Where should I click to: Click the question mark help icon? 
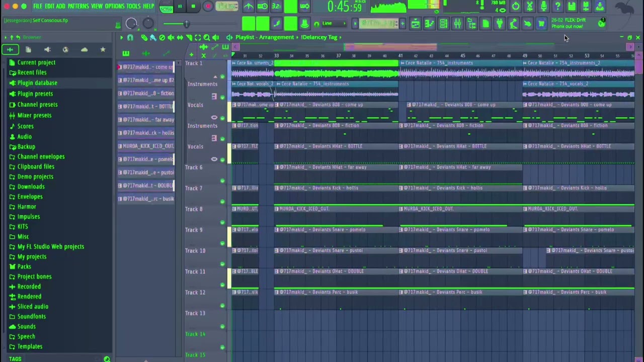click(558, 6)
